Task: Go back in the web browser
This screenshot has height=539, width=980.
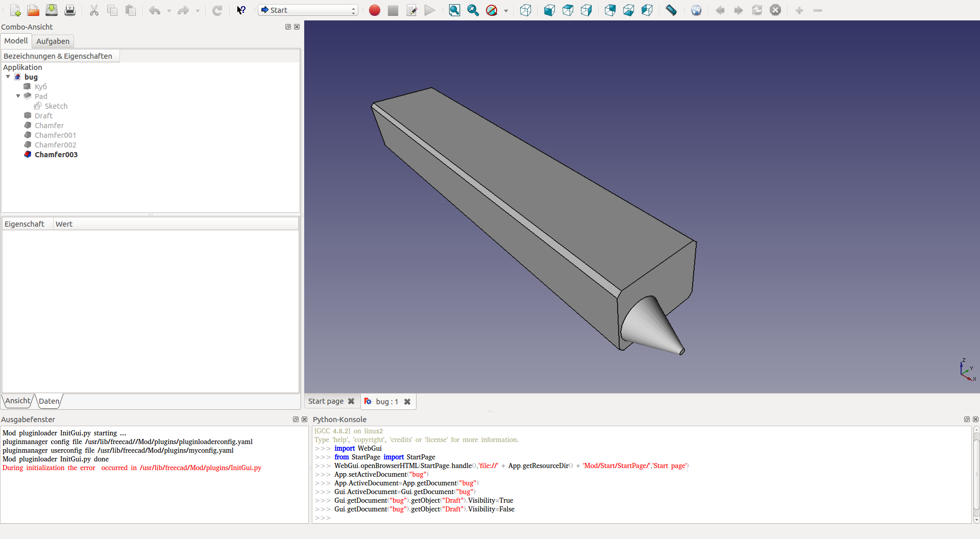Action: point(720,10)
